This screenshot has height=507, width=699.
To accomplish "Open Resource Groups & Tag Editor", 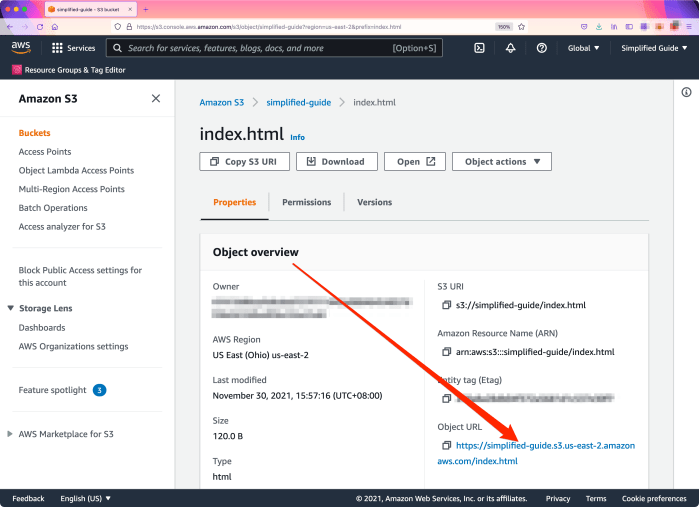I will pos(69,70).
